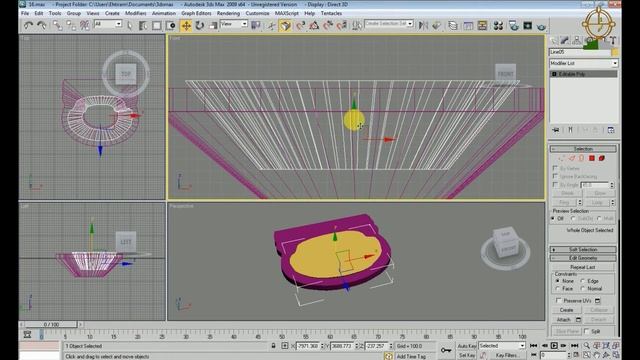
Task: Click the Undo arrow icon
Action: point(28,25)
